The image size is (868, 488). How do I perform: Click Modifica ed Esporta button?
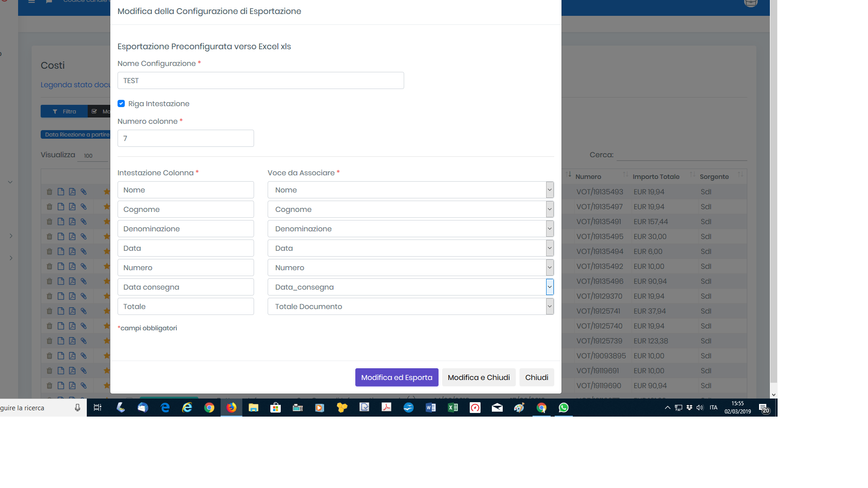point(396,377)
